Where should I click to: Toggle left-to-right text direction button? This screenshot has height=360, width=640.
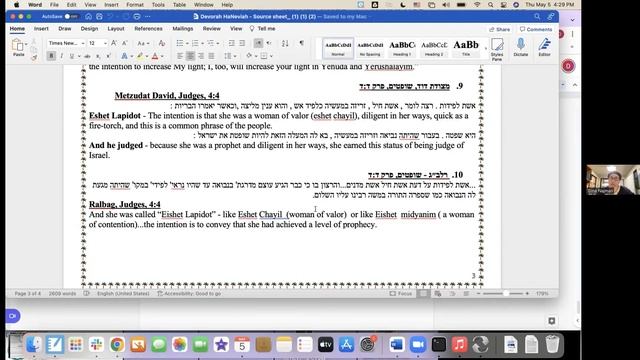[x=258, y=43]
